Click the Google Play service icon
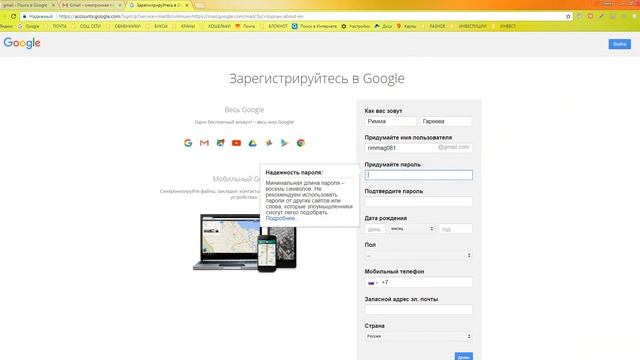This screenshot has width=640, height=360. [x=284, y=143]
